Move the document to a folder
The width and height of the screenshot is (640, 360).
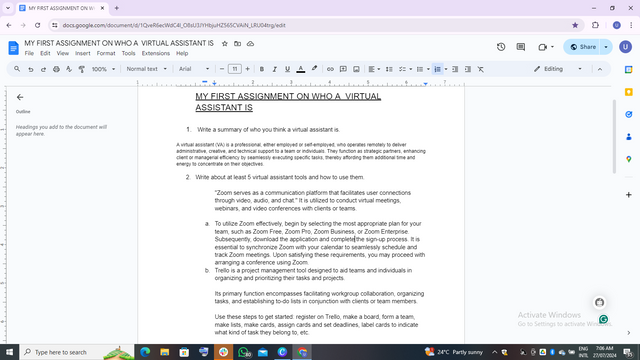click(x=238, y=44)
